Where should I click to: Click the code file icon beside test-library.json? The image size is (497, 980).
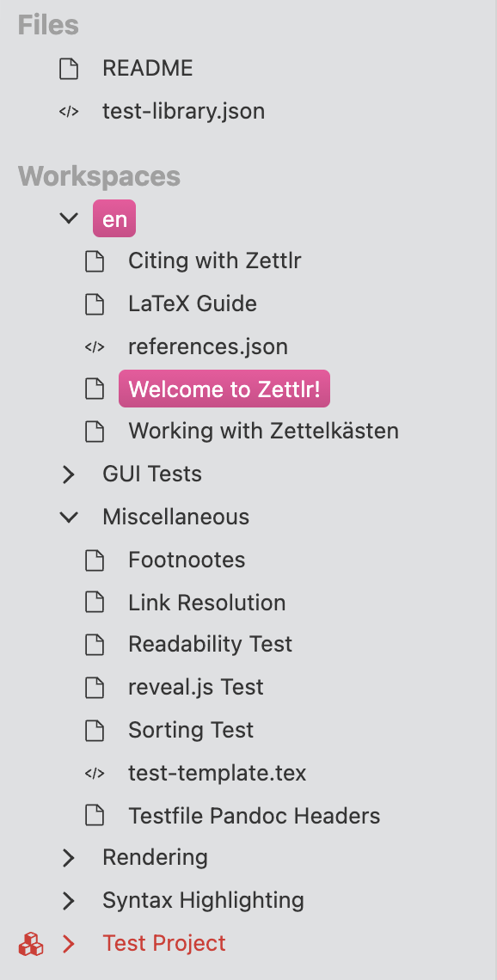(x=70, y=111)
